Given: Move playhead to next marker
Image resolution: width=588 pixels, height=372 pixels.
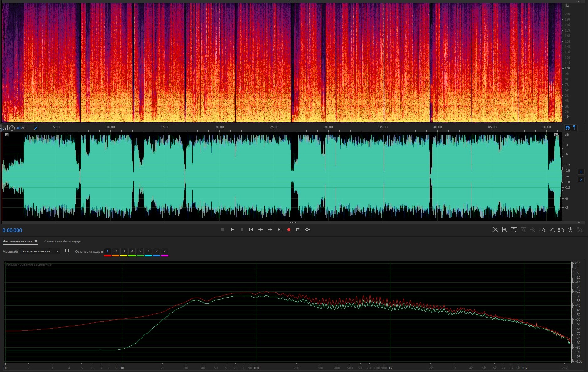Looking at the screenshot, I should click(x=279, y=230).
